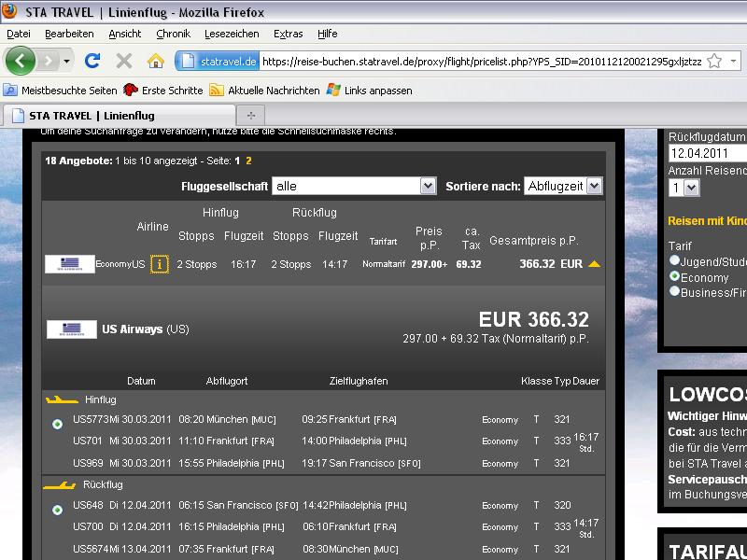Click the Rückflugdatum field 12.04.2011
This screenshot has height=560, width=747.
[x=708, y=153]
